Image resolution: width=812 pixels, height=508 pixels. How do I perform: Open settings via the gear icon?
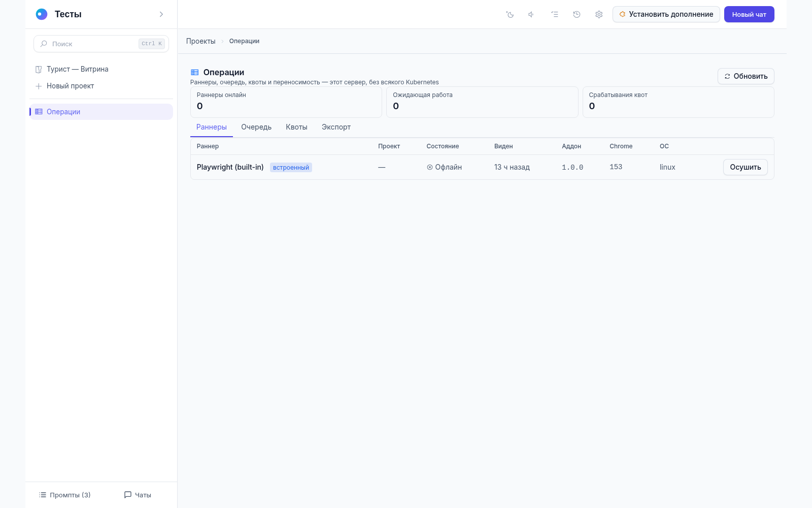599,14
